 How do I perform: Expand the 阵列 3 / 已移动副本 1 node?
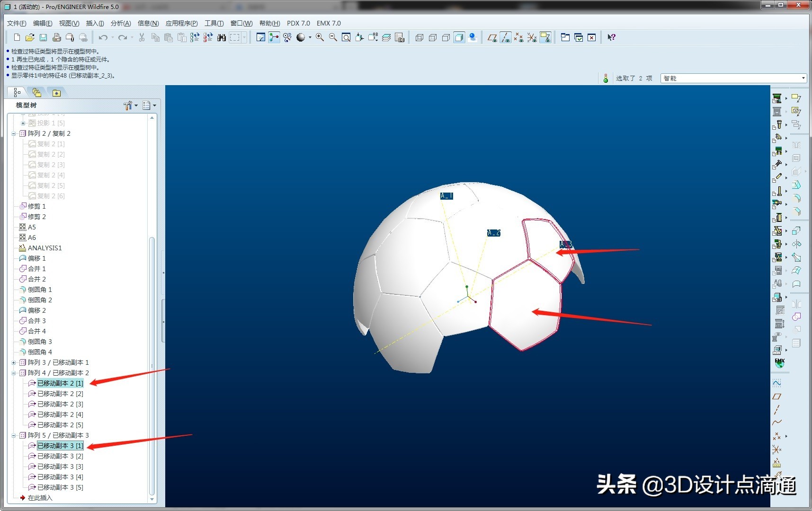14,362
